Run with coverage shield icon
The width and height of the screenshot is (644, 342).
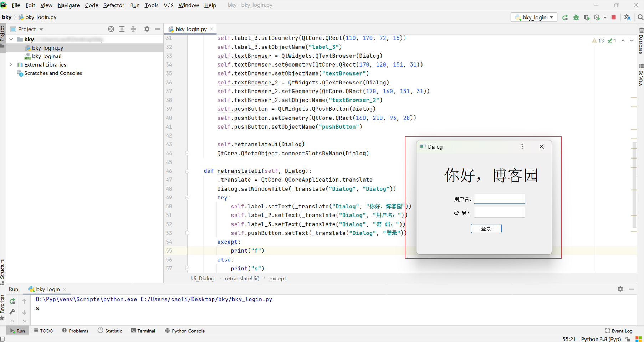click(587, 17)
